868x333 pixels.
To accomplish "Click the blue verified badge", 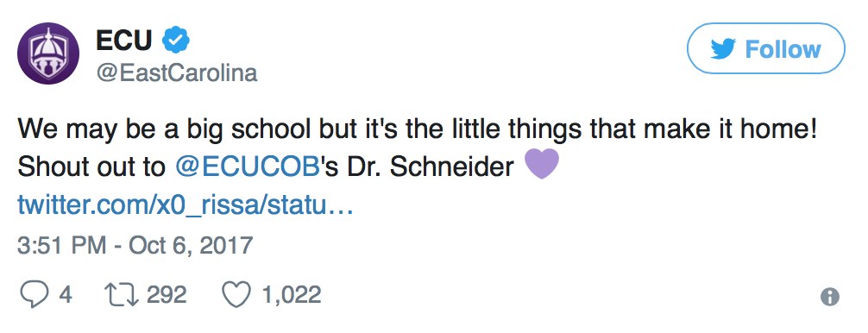I will pyautogui.click(x=176, y=41).
